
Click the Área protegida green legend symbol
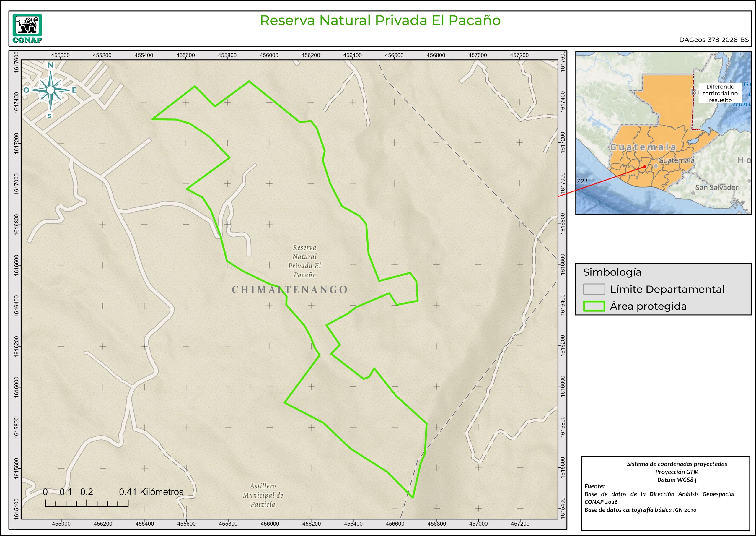594,306
